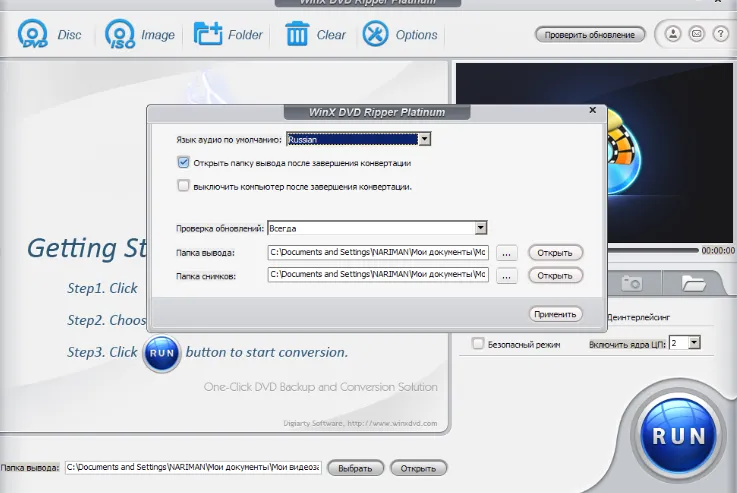Click Проверить обновление button
The width and height of the screenshot is (737, 493).
pyautogui.click(x=589, y=35)
